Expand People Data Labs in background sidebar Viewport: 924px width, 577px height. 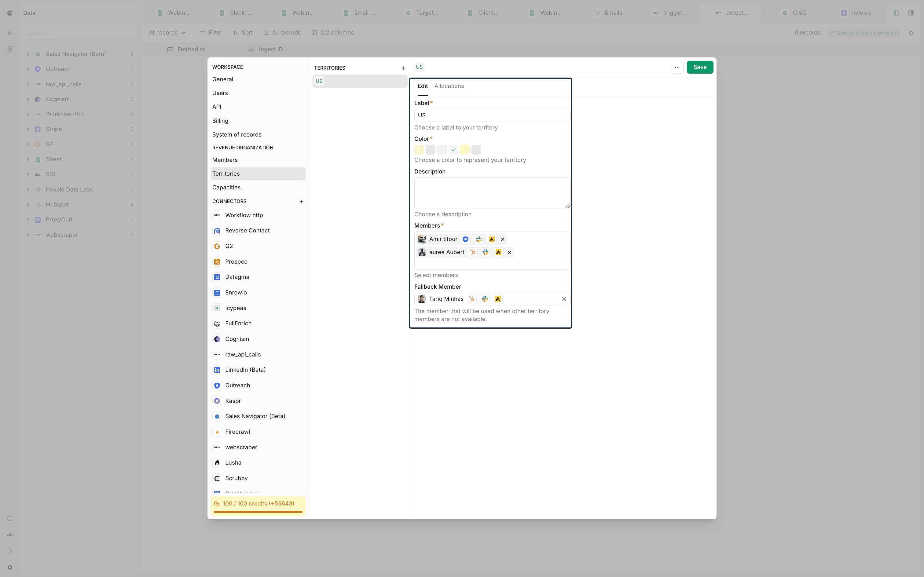point(28,190)
